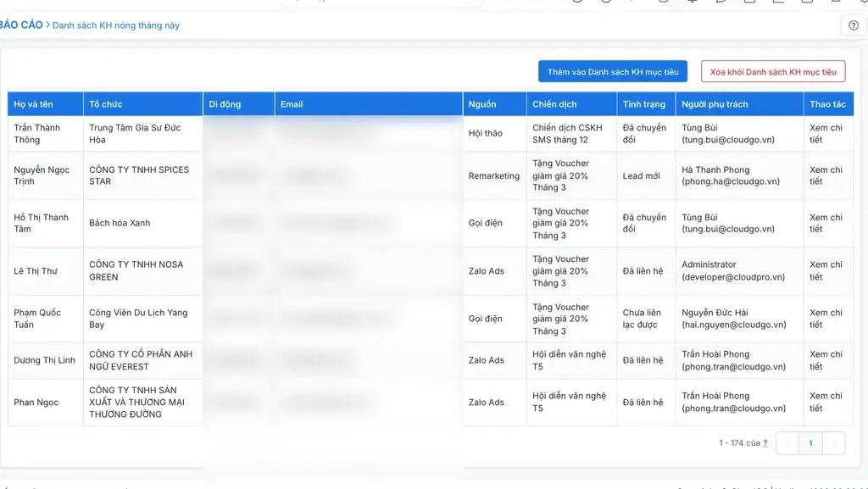Click 'Thêm vào Danh sách KH mục tiêu' button
Viewport: 868px width, 489px height.
point(613,72)
